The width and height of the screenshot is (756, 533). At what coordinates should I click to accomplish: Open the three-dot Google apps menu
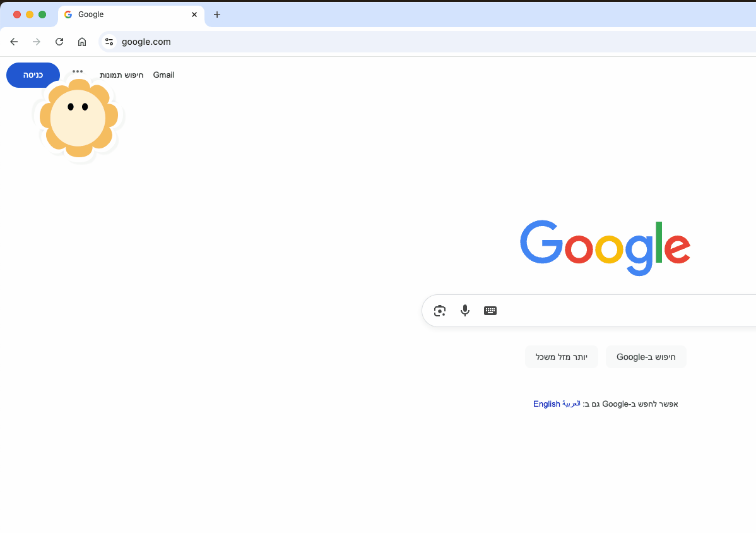pyautogui.click(x=78, y=71)
